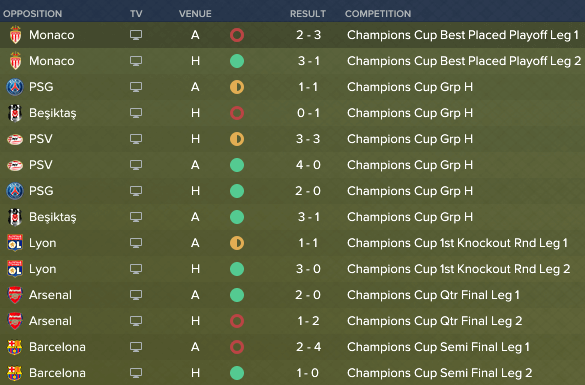
Task: Sort by the Venue column header
Action: pos(195,14)
